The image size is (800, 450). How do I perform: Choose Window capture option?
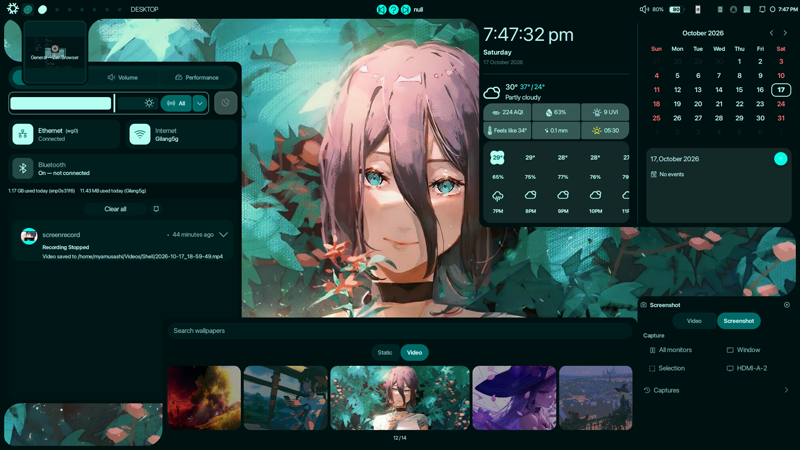click(743, 350)
